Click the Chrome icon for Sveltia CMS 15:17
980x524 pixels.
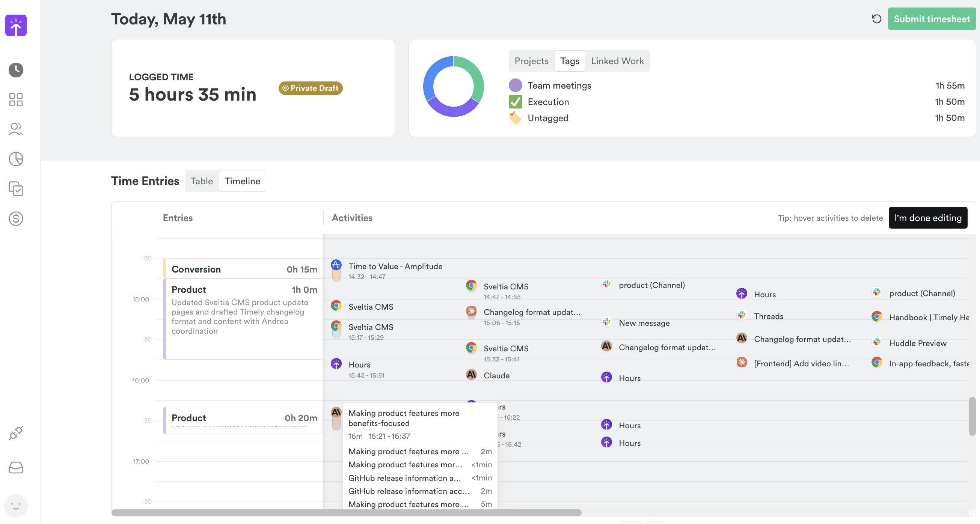[336, 325]
